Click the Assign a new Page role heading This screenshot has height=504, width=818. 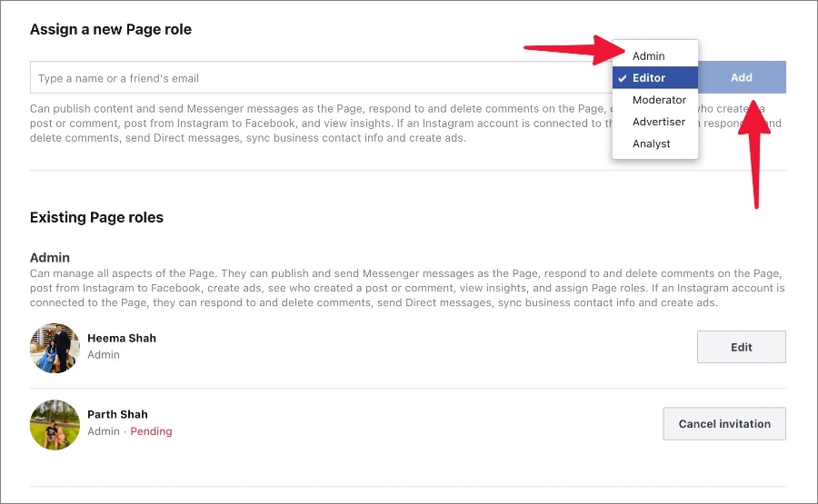click(111, 29)
